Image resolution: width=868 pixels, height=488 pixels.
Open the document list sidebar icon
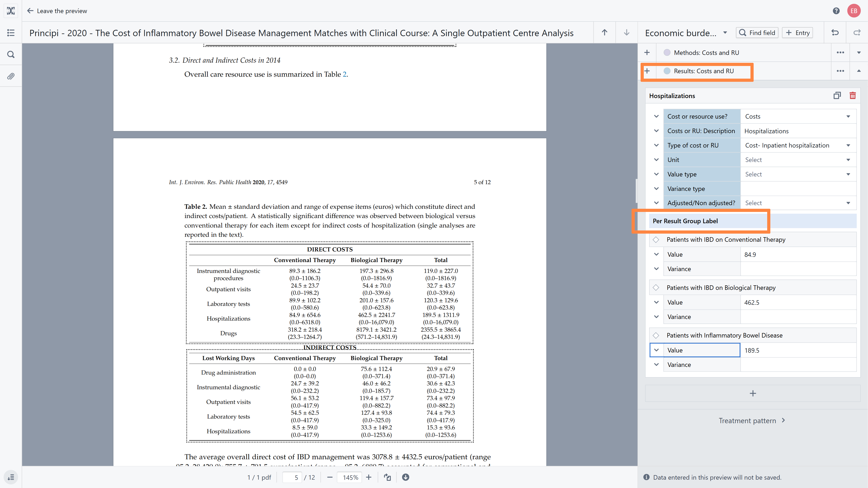click(x=11, y=33)
